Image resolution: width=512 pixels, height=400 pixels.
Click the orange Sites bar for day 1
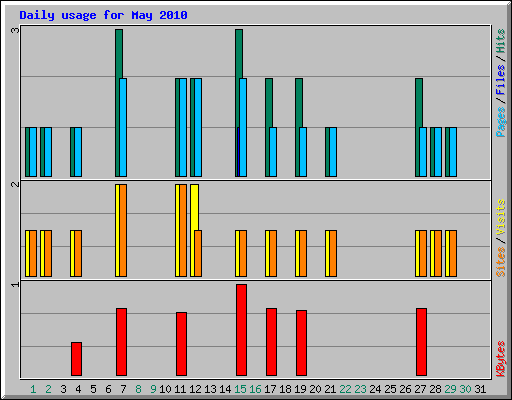(33, 253)
